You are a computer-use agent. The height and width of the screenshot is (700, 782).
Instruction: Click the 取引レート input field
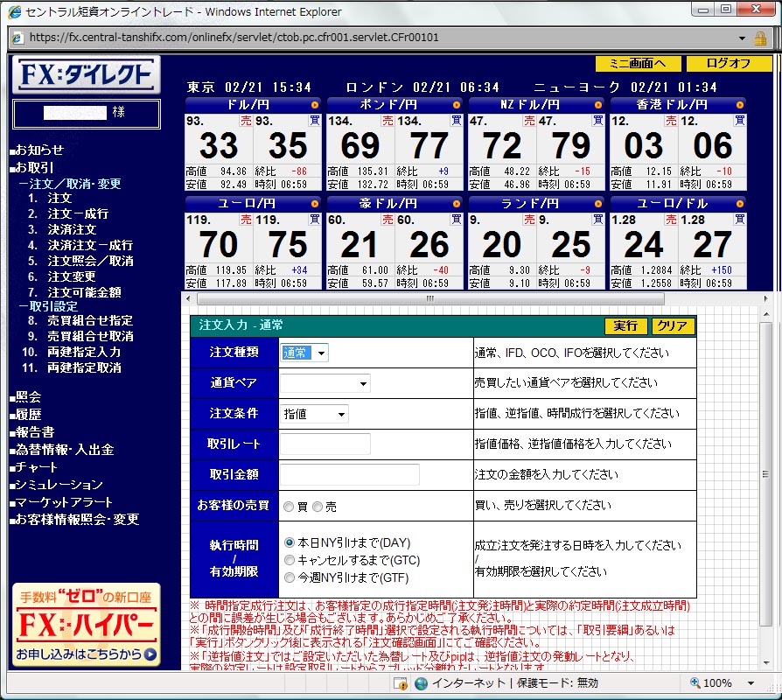325,444
